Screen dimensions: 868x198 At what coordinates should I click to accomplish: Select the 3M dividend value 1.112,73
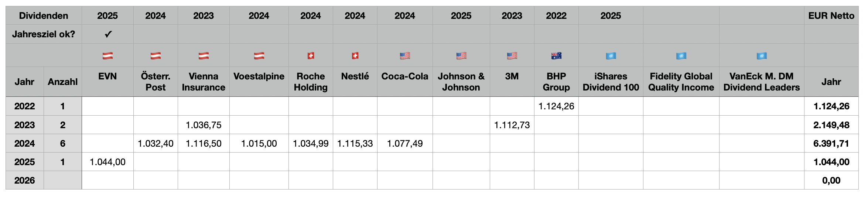click(512, 125)
